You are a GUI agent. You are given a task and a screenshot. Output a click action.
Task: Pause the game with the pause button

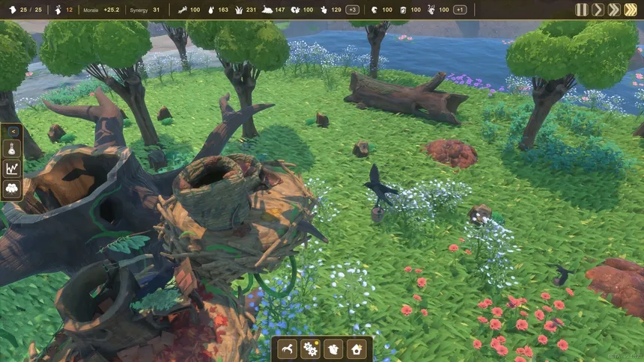[x=581, y=10]
